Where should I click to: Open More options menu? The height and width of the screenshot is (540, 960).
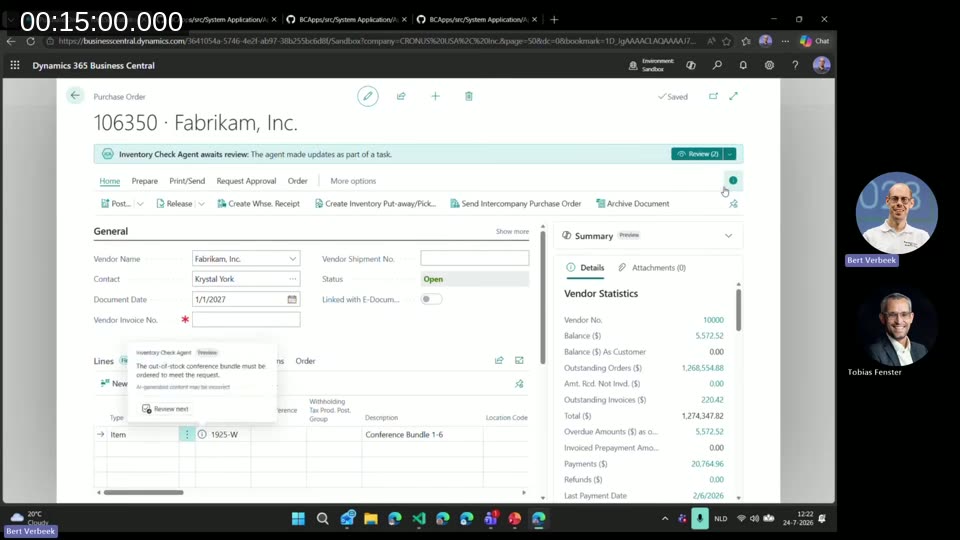(353, 181)
